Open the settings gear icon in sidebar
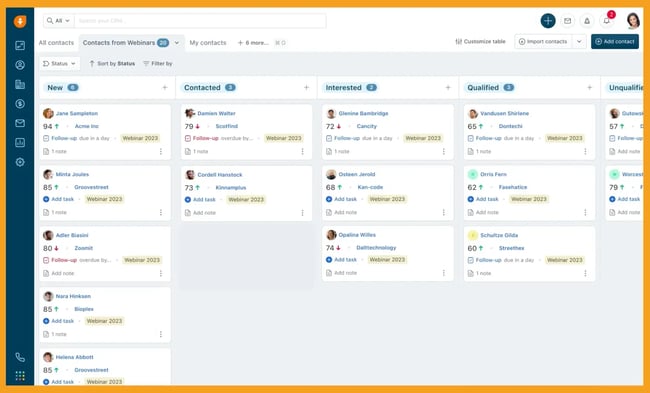This screenshot has height=393, width=650. point(20,162)
